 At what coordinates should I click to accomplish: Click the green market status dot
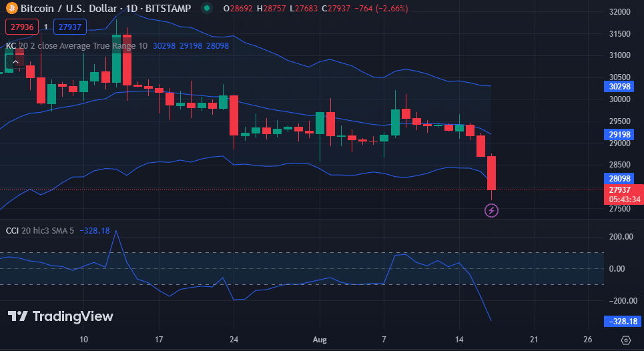[x=207, y=9]
